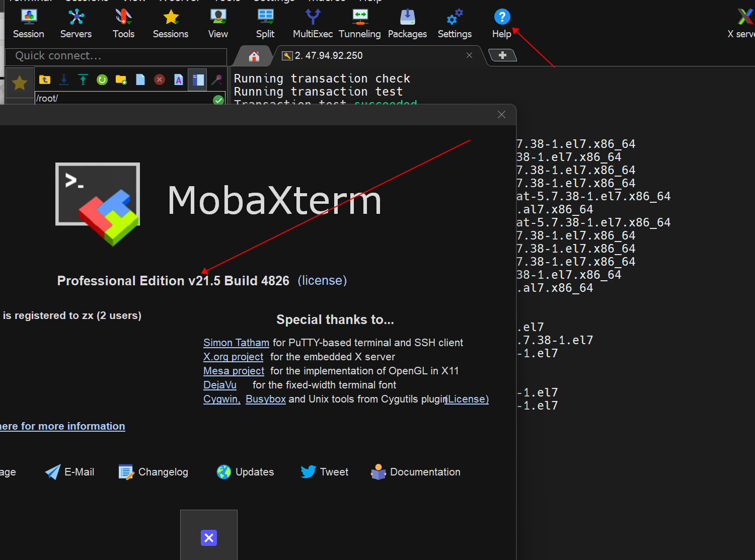Open the favorites star sidebar tab
Viewport: 755px width, 560px height.
(20, 82)
